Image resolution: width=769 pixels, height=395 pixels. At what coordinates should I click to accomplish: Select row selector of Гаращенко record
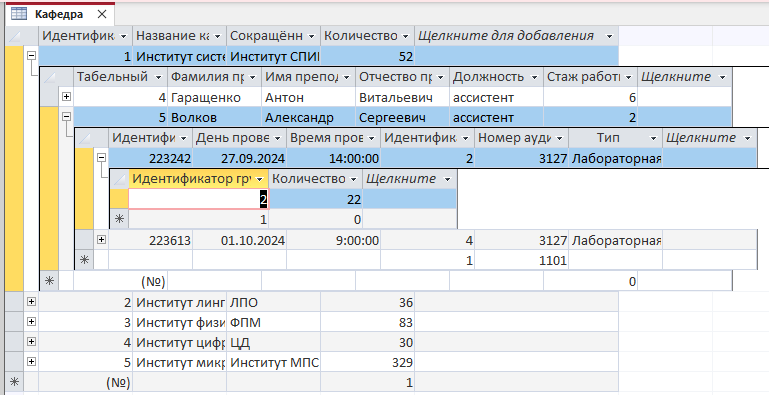click(50, 98)
